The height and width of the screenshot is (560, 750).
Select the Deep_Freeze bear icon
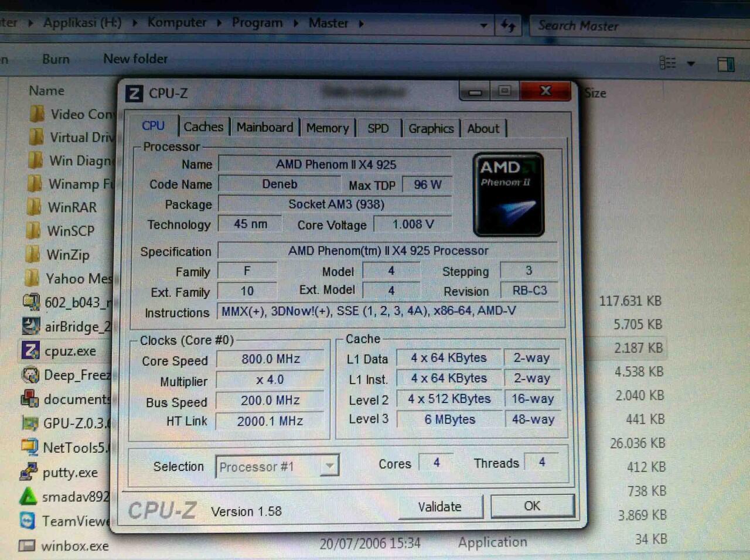point(30,374)
